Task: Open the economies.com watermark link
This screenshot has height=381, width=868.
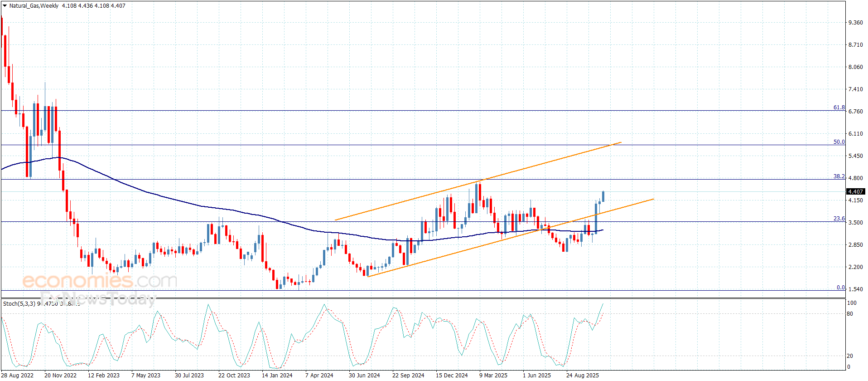Action: click(x=100, y=281)
